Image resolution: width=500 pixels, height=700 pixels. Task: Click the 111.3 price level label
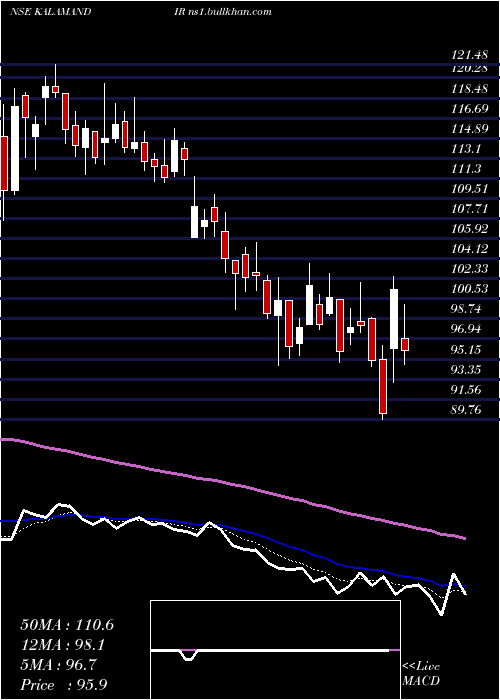tap(466, 169)
